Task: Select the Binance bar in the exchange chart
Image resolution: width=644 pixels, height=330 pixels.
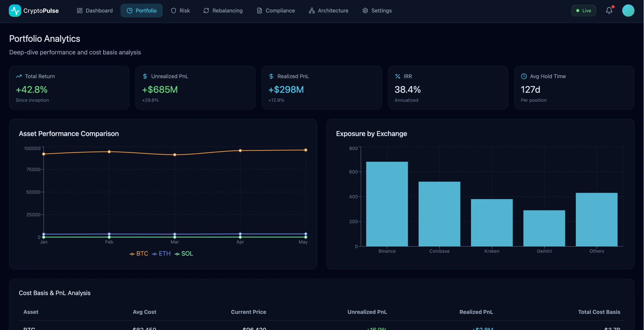Action: [x=387, y=204]
